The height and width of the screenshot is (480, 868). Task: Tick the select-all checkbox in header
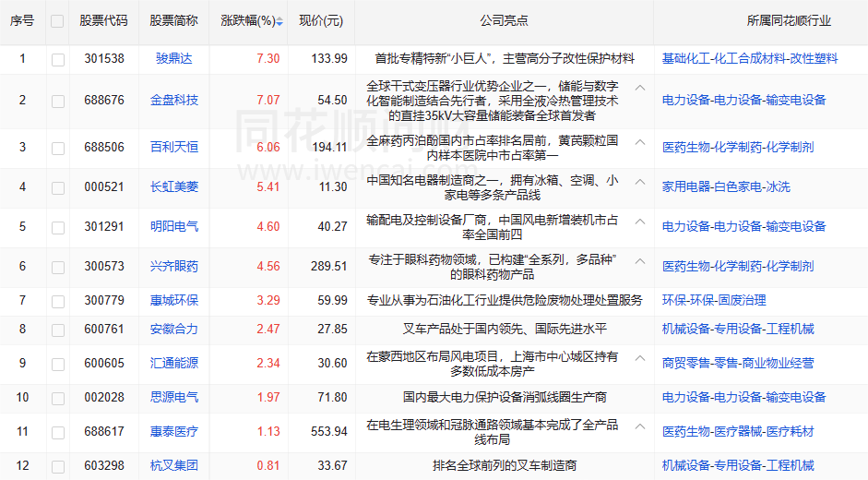pyautogui.click(x=57, y=21)
